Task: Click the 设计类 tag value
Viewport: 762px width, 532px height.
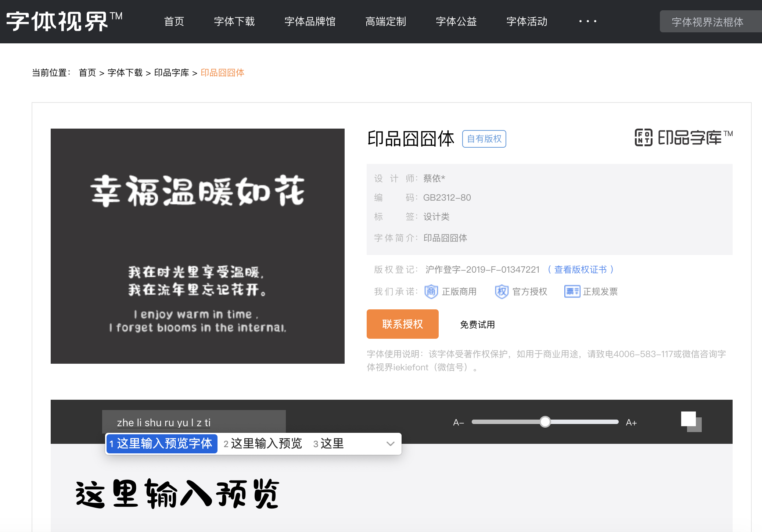Action: click(x=436, y=217)
